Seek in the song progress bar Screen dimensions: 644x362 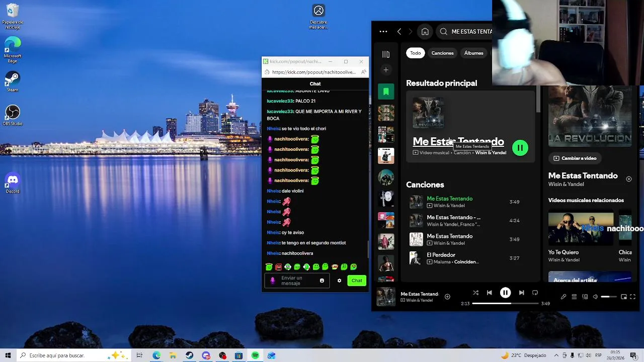tap(505, 304)
